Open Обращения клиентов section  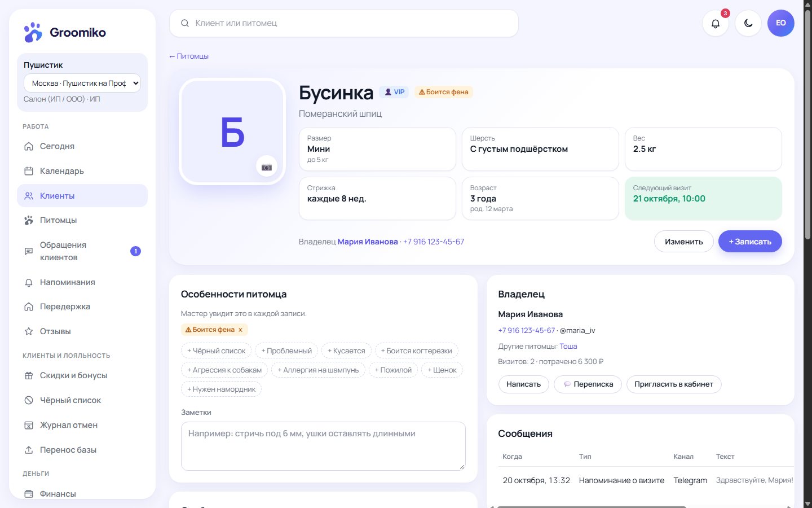coord(82,251)
